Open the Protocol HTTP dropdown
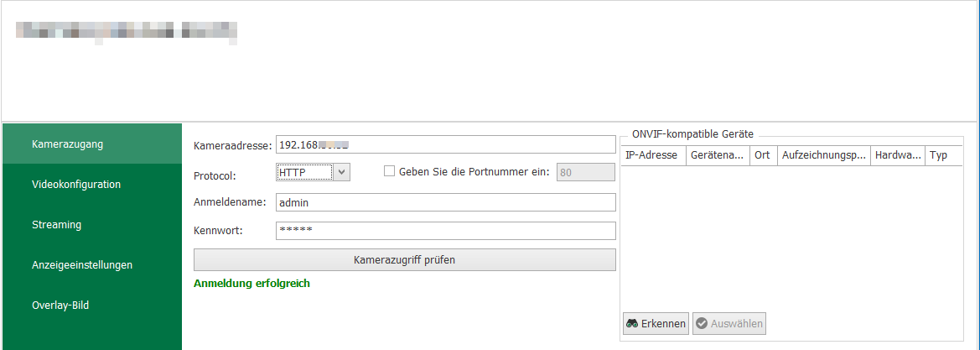 [x=304, y=172]
